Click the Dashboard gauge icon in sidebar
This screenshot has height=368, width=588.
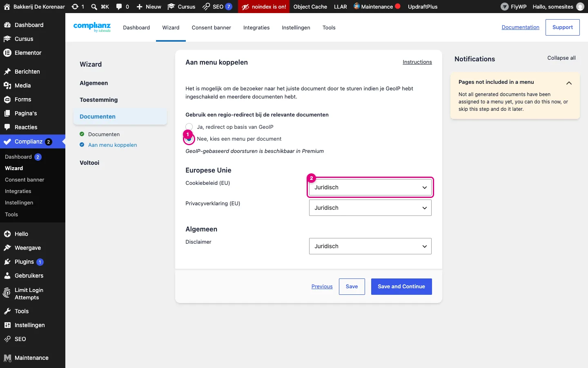pos(7,25)
